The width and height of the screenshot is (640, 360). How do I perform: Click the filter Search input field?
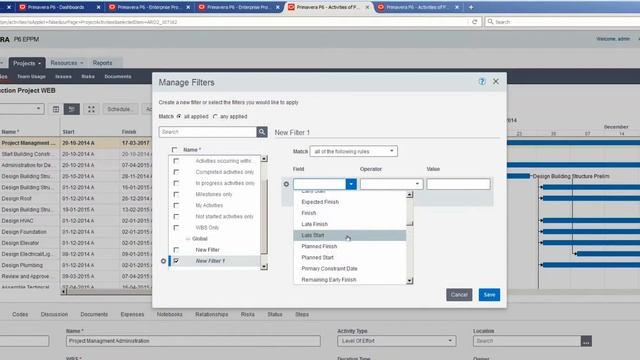208,132
